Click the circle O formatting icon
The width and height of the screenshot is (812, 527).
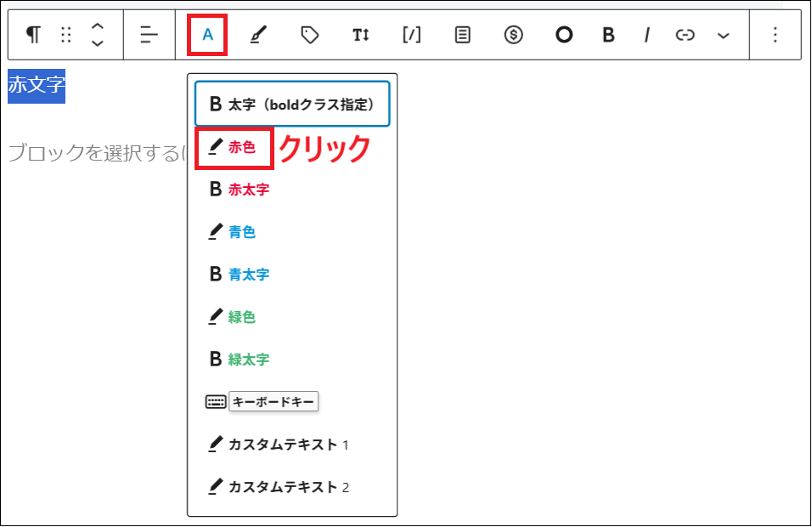pos(564,35)
